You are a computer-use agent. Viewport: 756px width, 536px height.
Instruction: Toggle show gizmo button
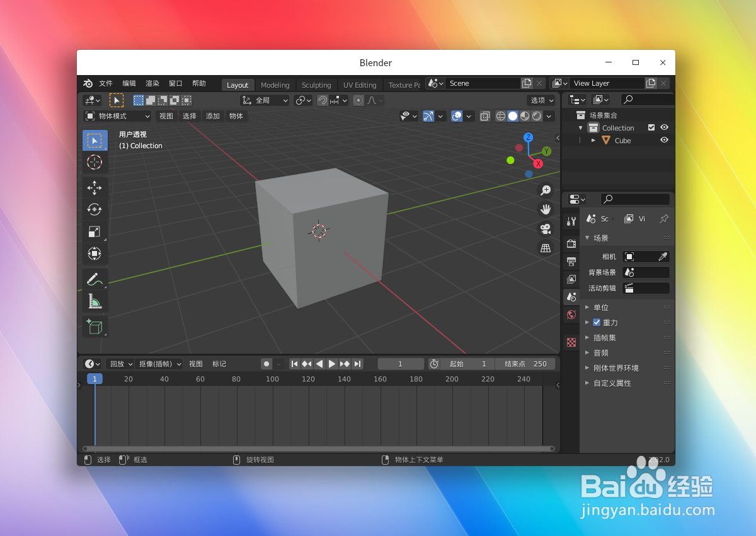coord(428,116)
